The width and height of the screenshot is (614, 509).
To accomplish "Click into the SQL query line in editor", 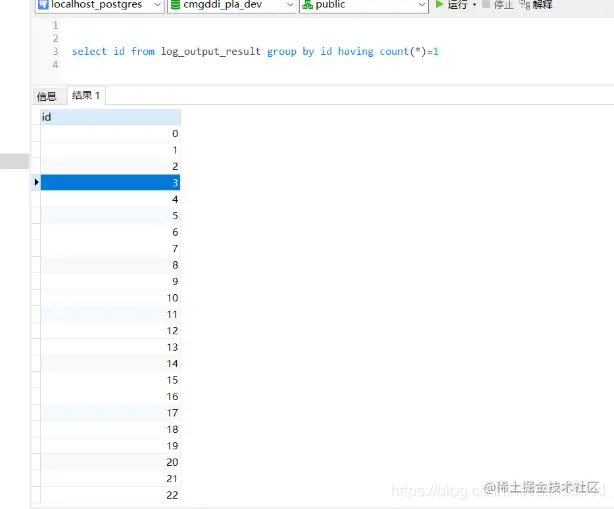I will tap(255, 51).
